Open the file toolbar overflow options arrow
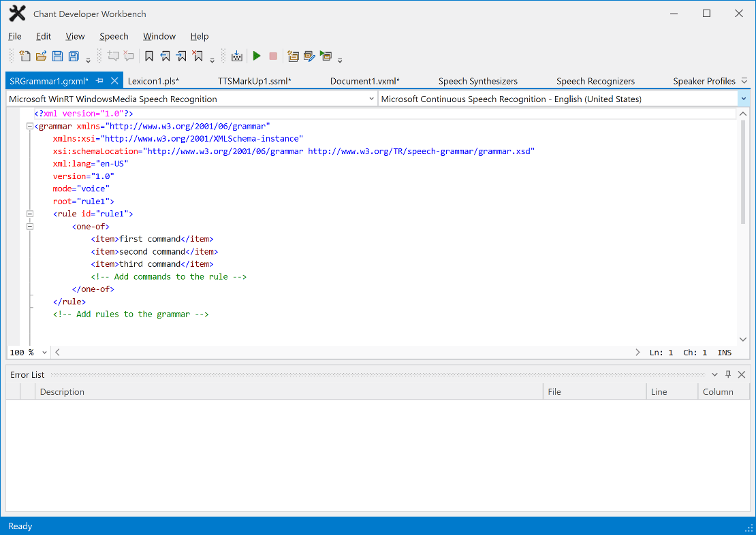 (89, 61)
